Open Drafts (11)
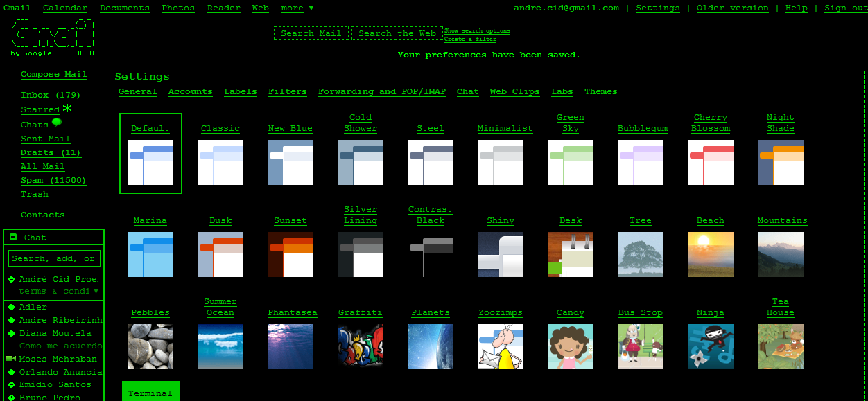 coord(51,152)
